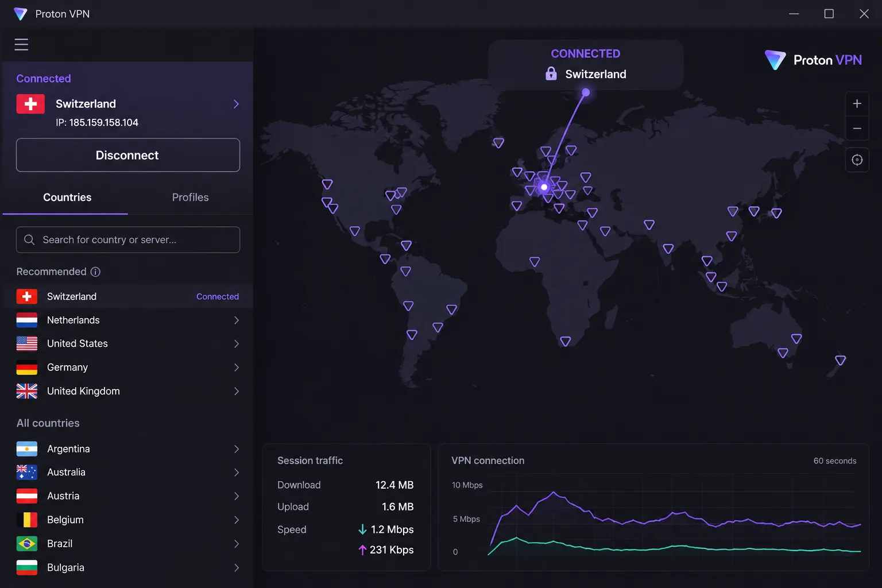Click the Netherlands flag icon
Viewport: 882px width, 588px height.
[x=27, y=320]
